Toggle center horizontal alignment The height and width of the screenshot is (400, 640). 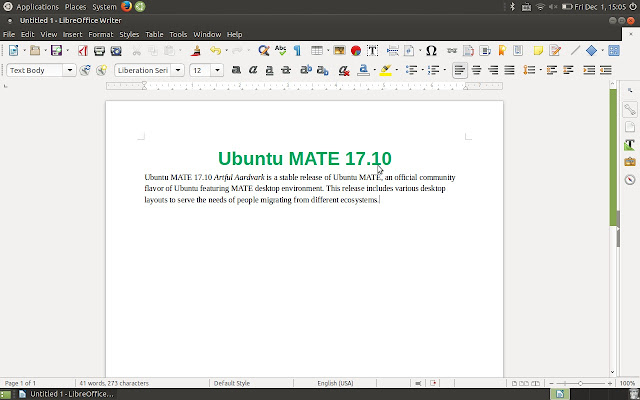coord(476,70)
